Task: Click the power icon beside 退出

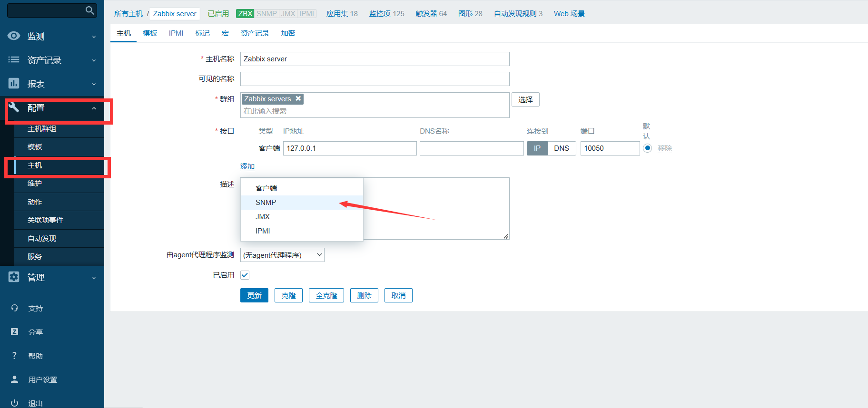Action: coord(14,403)
